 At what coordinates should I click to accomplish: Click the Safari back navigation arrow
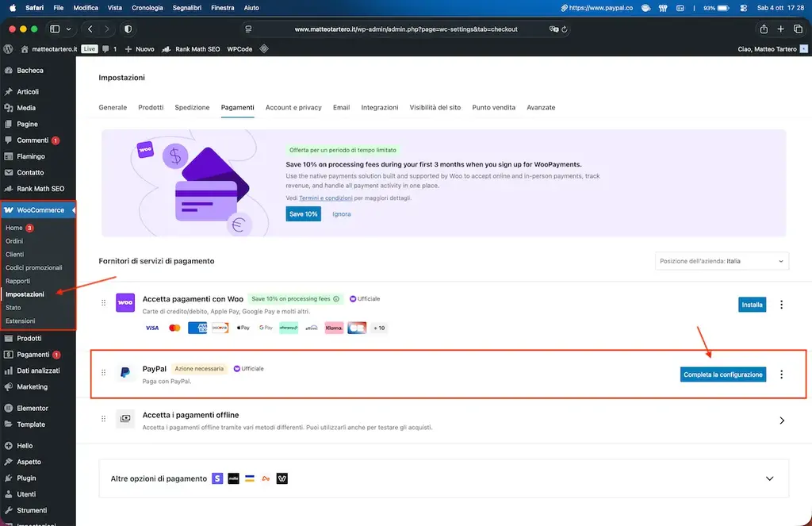click(90, 29)
